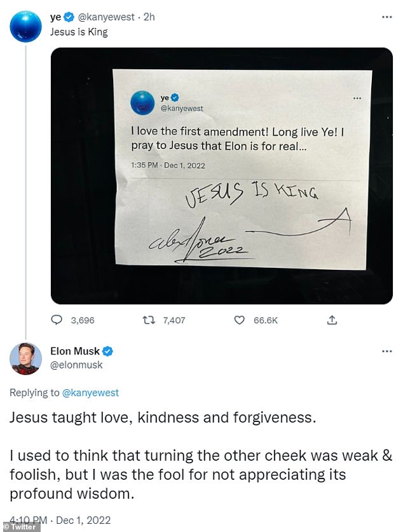403x532 pixels.
Task: Click the reply icon under ye's tweet
Action: coord(57,320)
